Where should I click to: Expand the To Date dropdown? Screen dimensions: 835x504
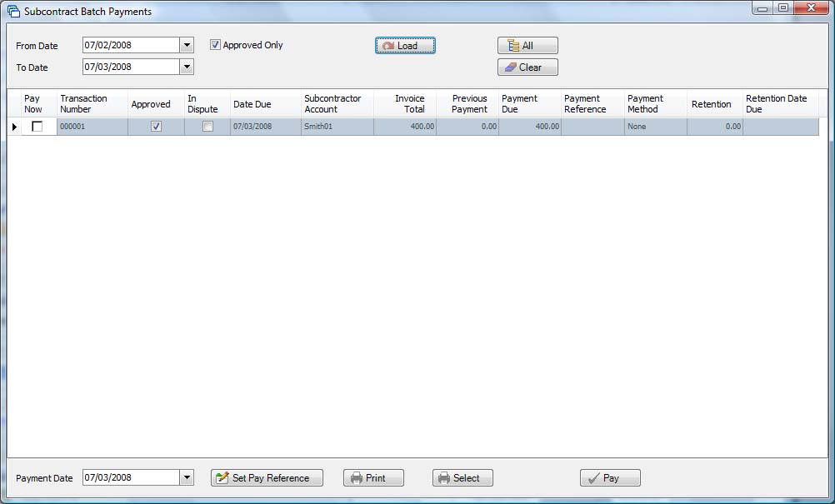click(187, 67)
